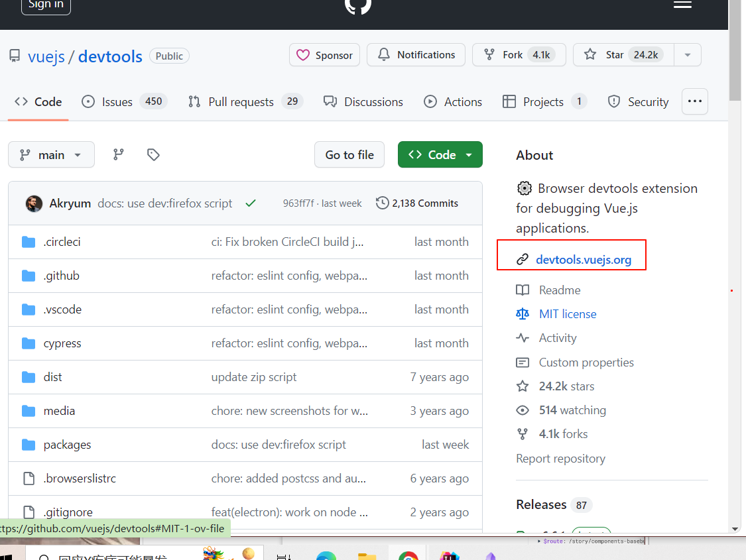Jump to the Readme section
Viewport: 746px width, 560px height.
tap(560, 290)
